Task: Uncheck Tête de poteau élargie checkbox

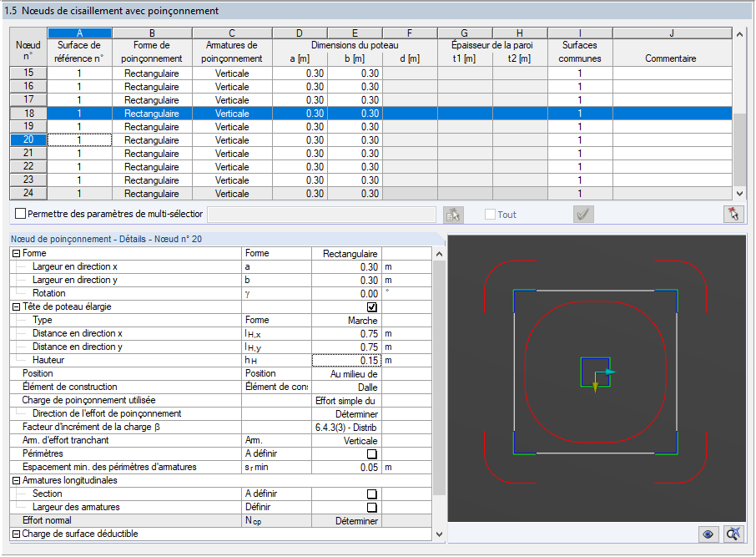Action: 371,307
